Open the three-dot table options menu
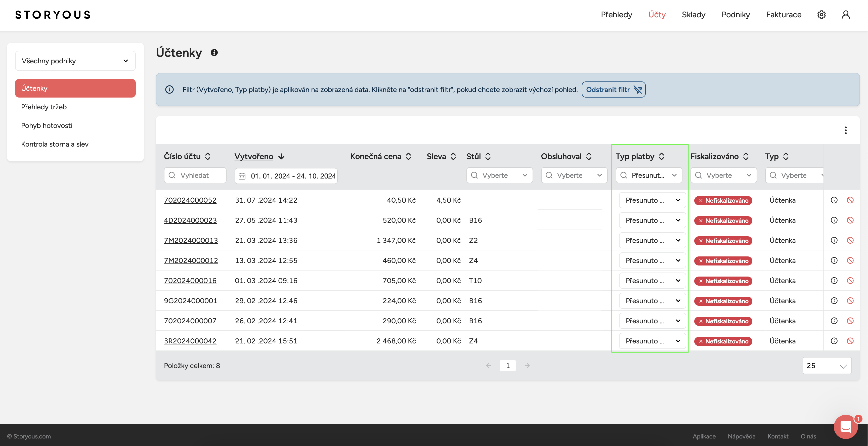The height and width of the screenshot is (446, 868). tap(845, 130)
